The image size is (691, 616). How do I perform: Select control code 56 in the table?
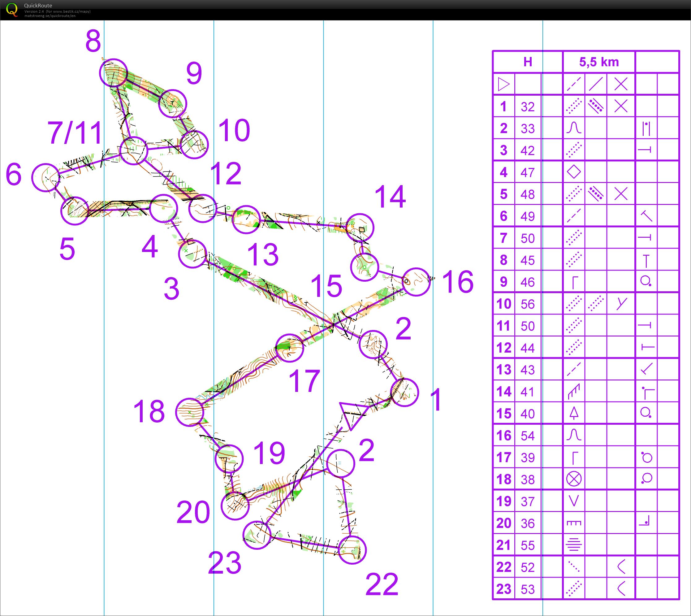pos(528,304)
